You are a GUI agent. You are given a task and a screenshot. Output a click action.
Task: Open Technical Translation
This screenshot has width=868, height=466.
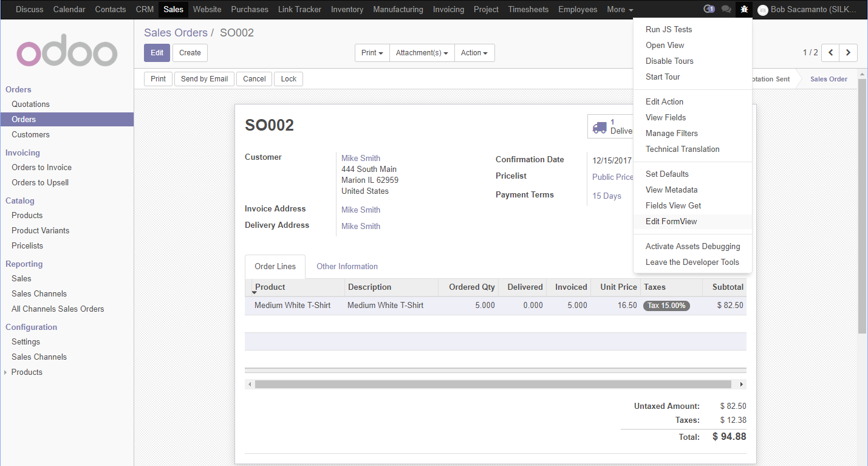pyautogui.click(x=692, y=149)
